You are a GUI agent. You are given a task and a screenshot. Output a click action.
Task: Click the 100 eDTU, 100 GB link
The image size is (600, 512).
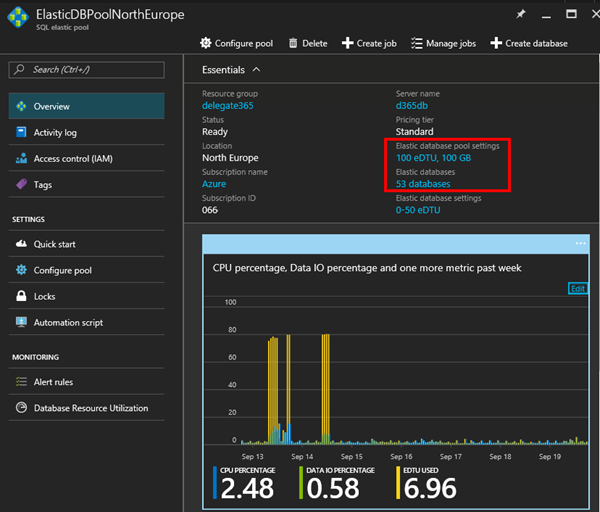[x=435, y=158]
